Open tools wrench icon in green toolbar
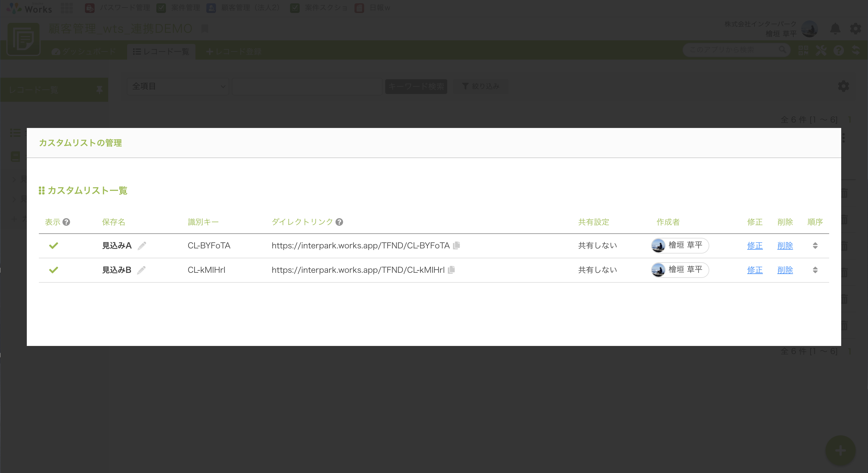This screenshot has height=473, width=868. [x=821, y=50]
